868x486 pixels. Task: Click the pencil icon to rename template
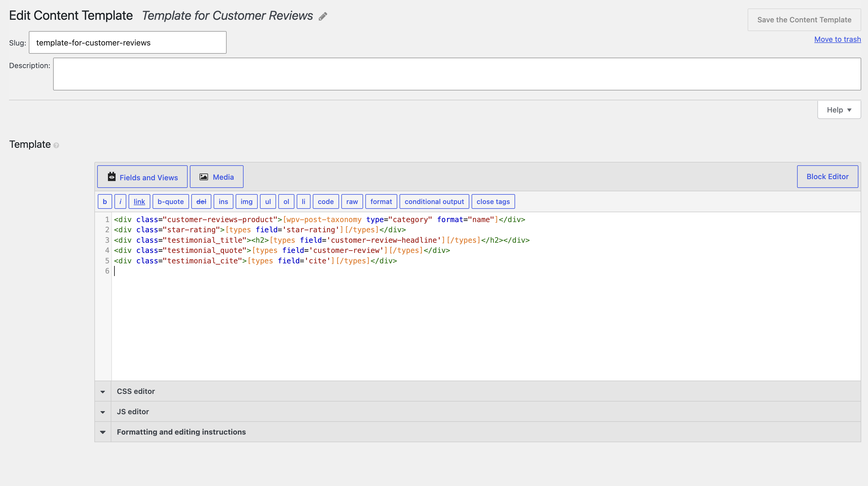point(323,16)
